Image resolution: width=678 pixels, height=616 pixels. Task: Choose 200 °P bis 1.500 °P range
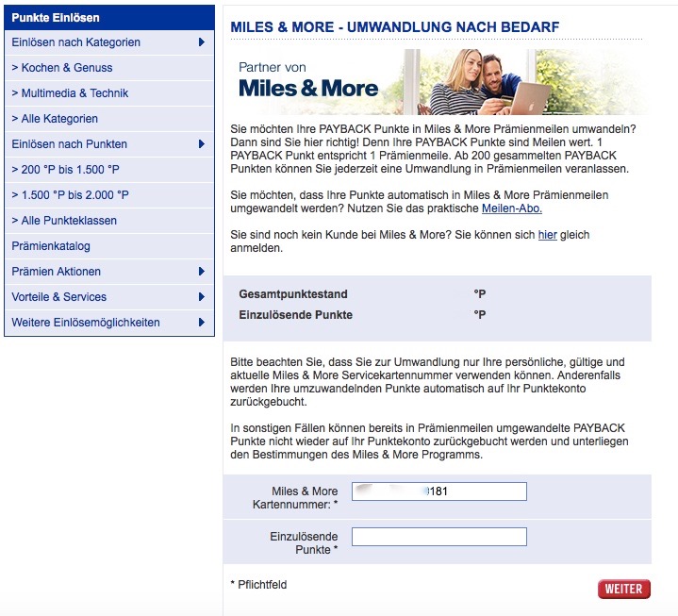(64, 170)
